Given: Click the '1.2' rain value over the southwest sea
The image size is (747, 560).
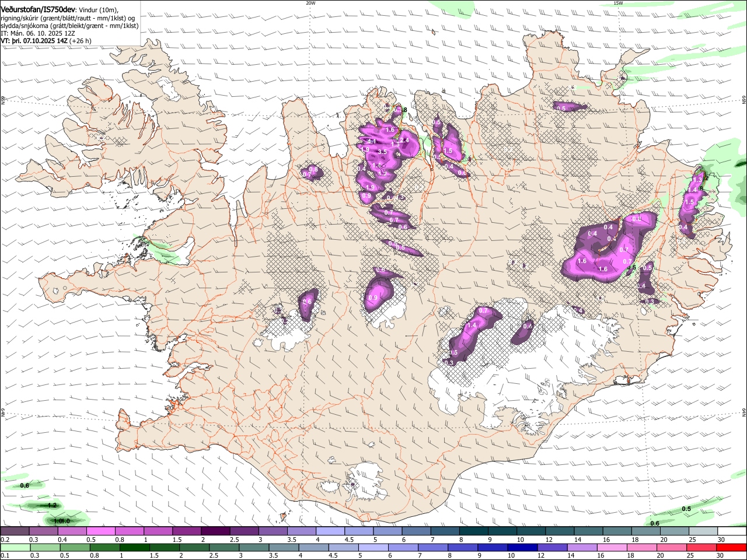Looking at the screenshot, I should point(52,505).
